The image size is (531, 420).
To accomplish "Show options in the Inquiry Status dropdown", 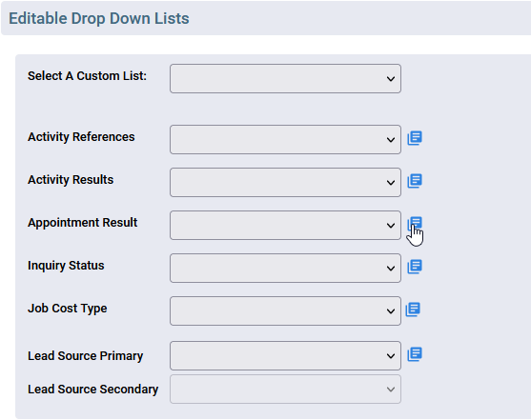I will (285, 268).
